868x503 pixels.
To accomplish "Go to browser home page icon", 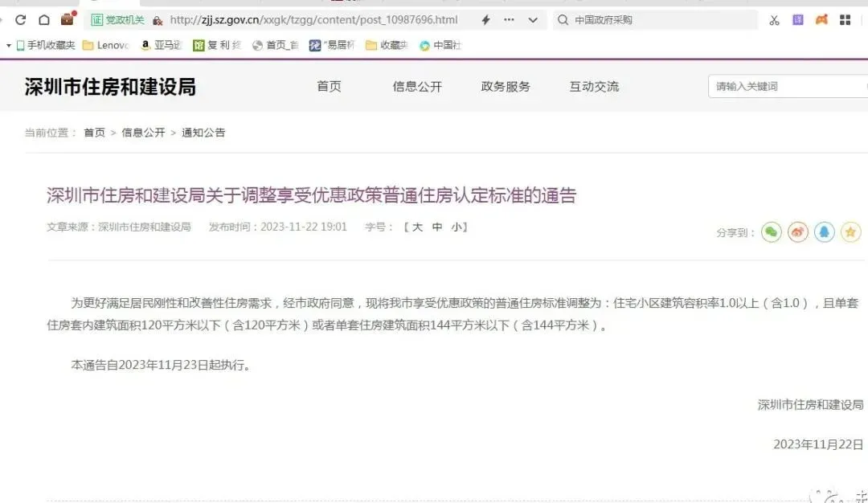I will pyautogui.click(x=44, y=20).
